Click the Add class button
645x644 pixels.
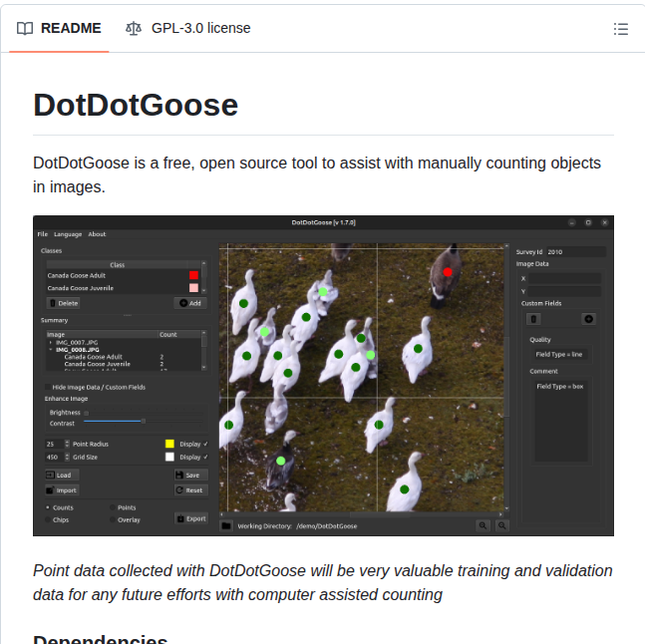(190, 303)
